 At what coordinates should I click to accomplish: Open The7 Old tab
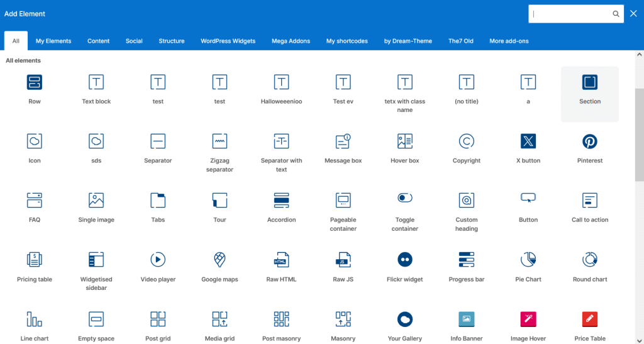click(461, 41)
